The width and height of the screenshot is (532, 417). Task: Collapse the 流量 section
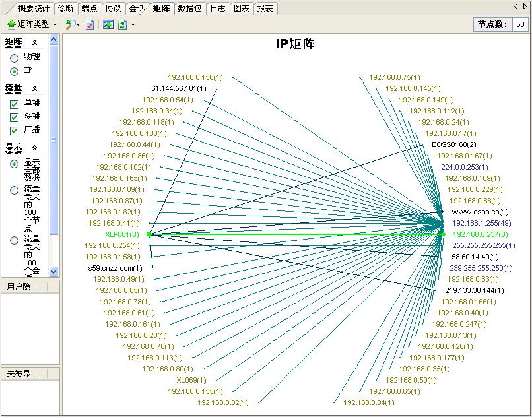pos(34,88)
